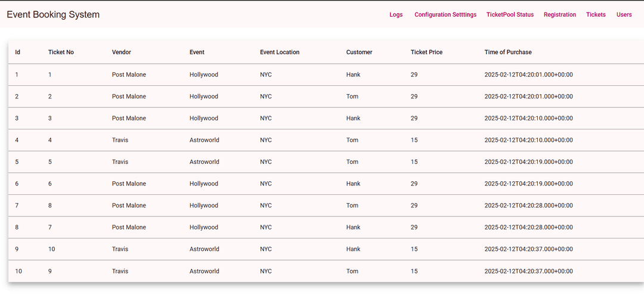Select Travis vendor in Id 4 row

pyautogui.click(x=120, y=140)
